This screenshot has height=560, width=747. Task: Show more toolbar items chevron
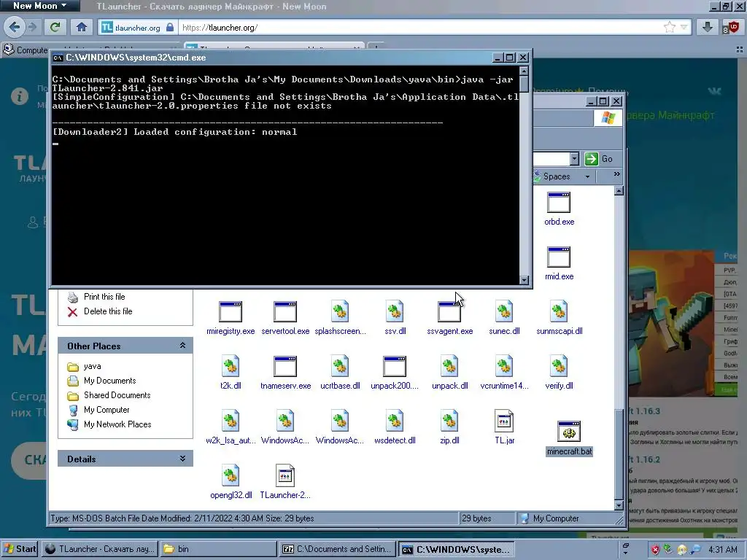click(617, 174)
